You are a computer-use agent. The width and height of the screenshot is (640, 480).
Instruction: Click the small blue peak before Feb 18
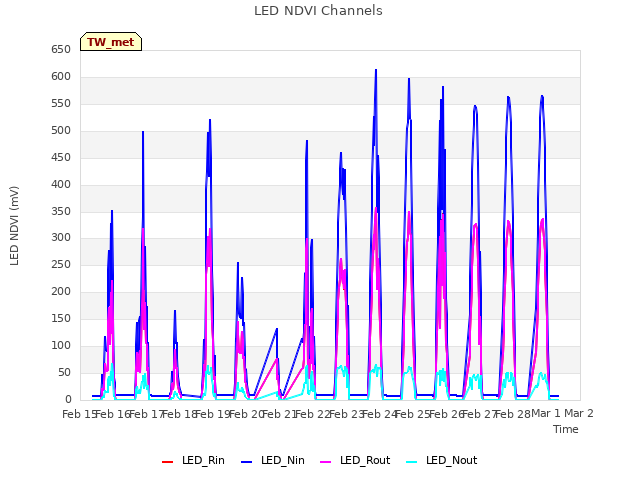point(175,311)
